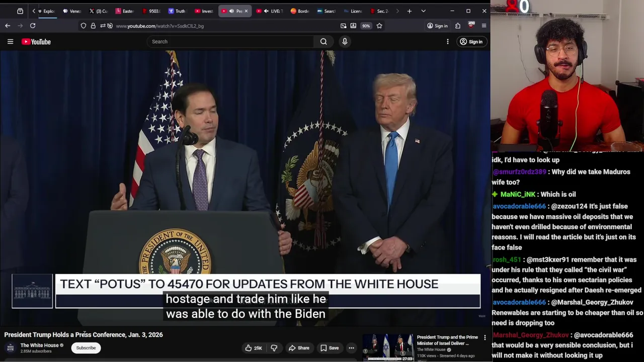This screenshot has height=362, width=644.
Task: Expand the list all tabs dropdown
Action: tap(423, 11)
